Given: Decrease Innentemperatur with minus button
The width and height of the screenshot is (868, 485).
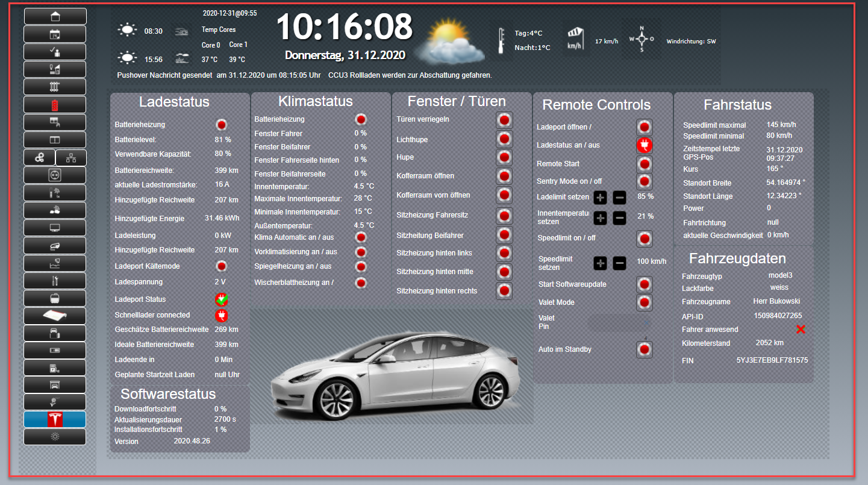Looking at the screenshot, I should pos(620,218).
